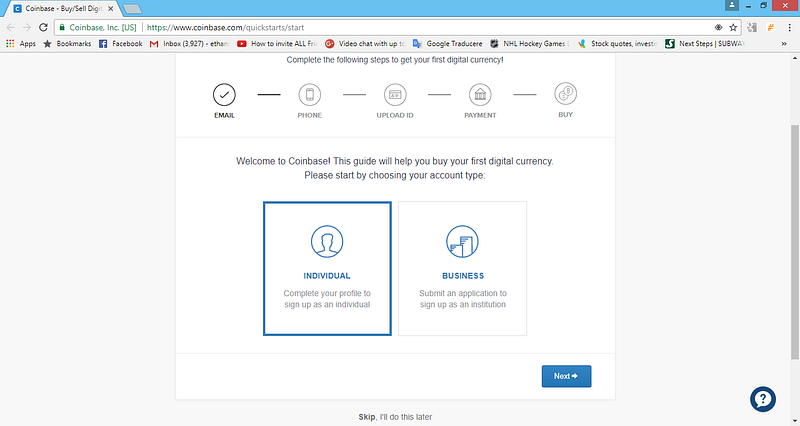Open the Facebook bookmark

120,44
